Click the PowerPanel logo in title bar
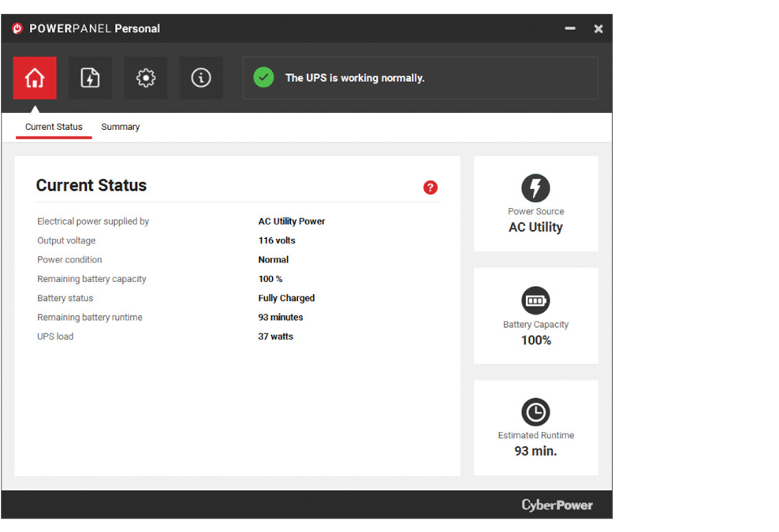This screenshot has height=532, width=779. [17, 28]
